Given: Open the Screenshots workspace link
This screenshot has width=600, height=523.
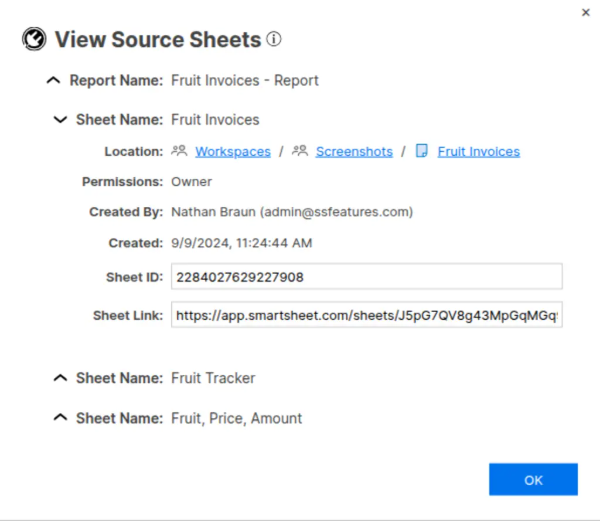Looking at the screenshot, I should 354,152.
